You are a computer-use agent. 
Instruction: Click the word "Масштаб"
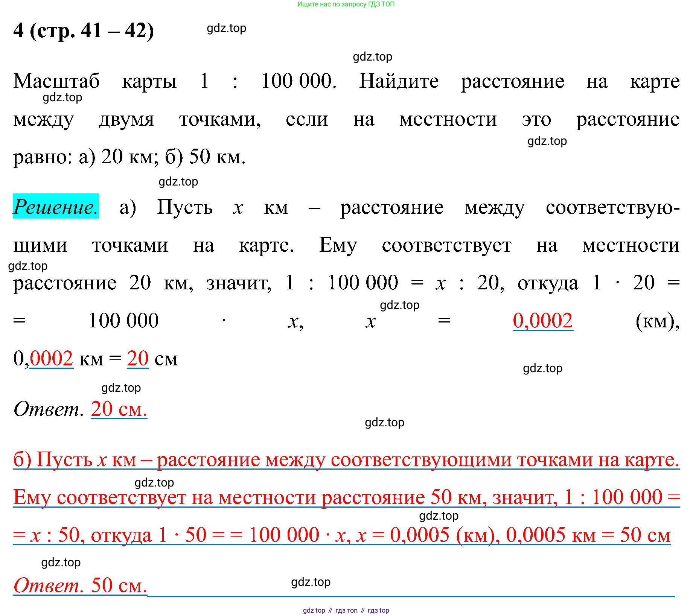(56, 81)
